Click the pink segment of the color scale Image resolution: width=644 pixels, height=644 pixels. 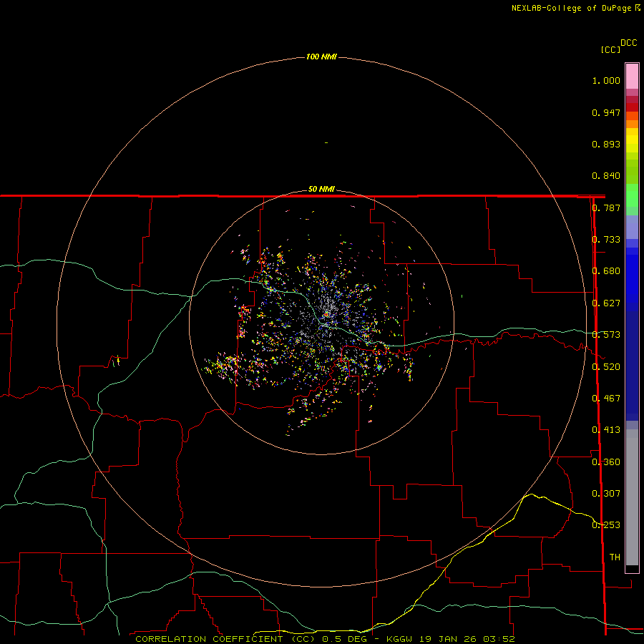[x=632, y=77]
